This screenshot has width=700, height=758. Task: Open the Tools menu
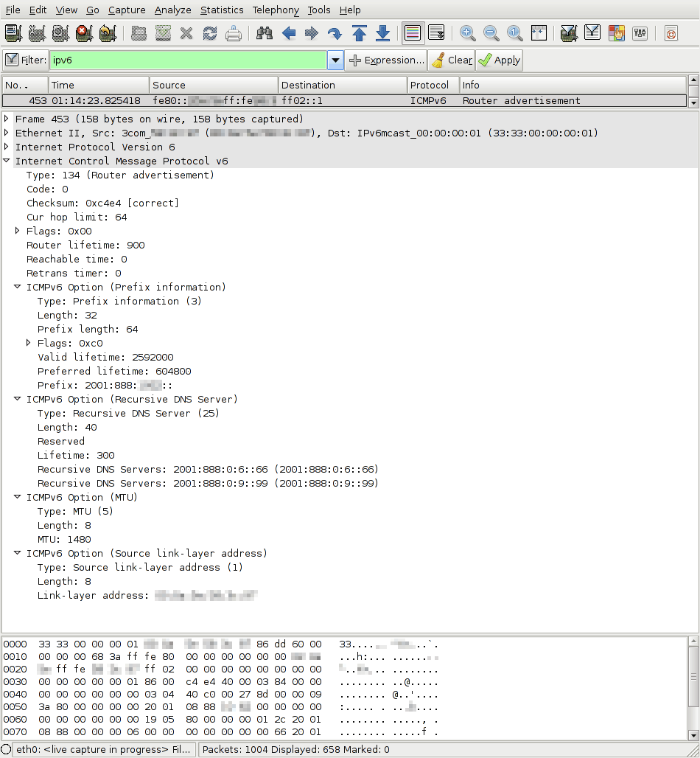(319, 10)
